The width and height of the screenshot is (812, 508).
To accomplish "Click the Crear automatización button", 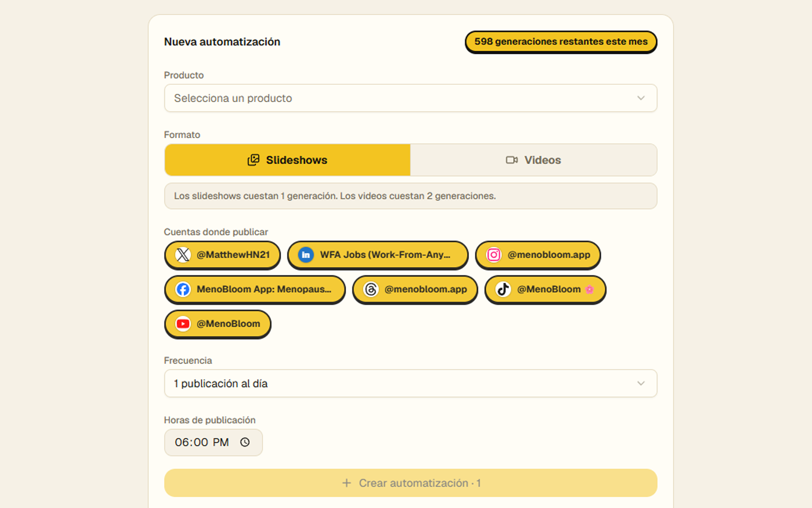I will 411,483.
